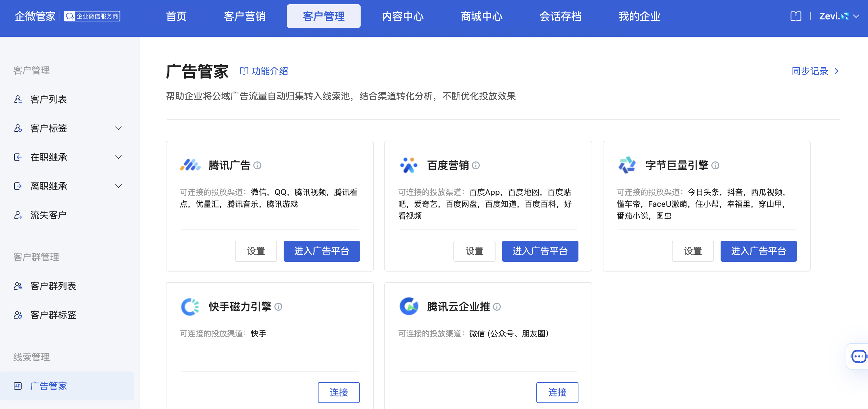Open 客户营销 tab
868x409 pixels.
(244, 16)
